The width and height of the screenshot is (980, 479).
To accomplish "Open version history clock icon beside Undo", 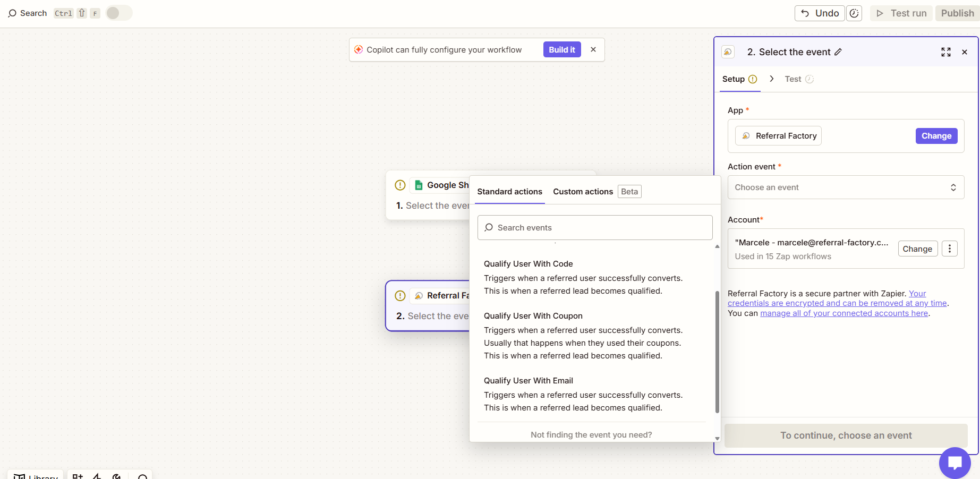I will click(854, 13).
